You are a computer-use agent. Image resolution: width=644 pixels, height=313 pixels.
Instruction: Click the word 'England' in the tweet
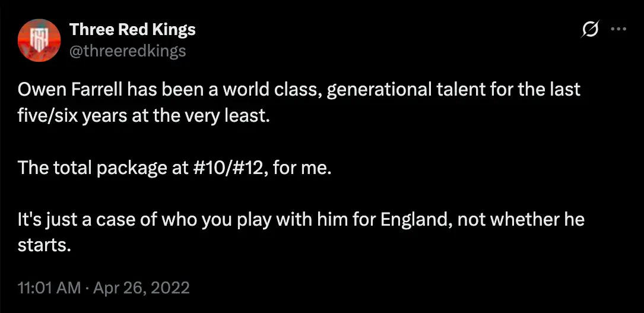[x=416, y=219]
